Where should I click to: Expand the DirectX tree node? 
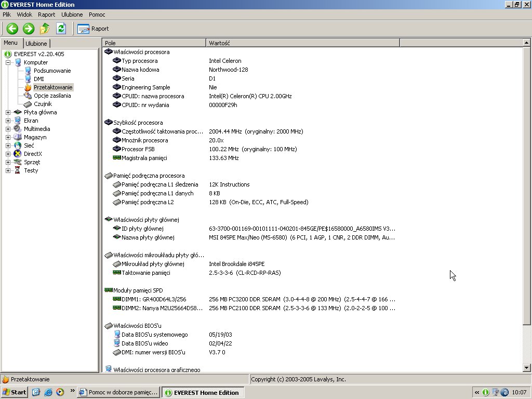click(x=8, y=154)
